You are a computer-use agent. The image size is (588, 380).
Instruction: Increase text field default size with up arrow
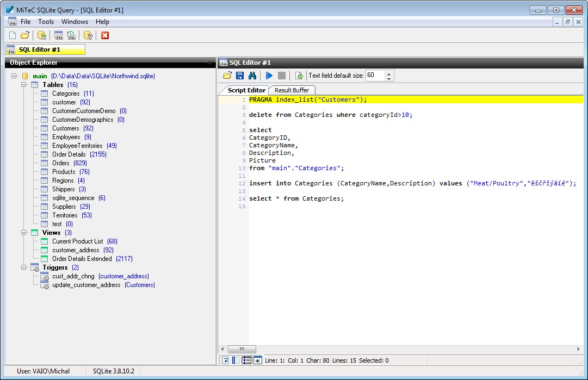coord(389,73)
